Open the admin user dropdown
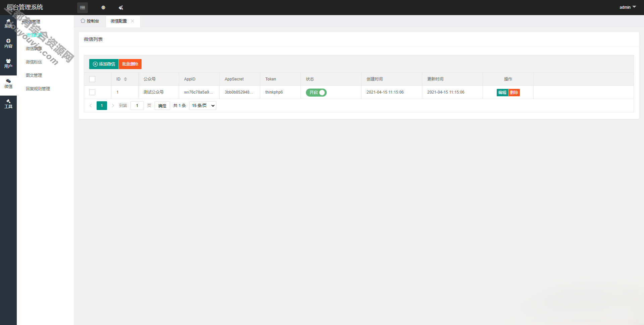This screenshot has height=325, width=644. tap(628, 7)
